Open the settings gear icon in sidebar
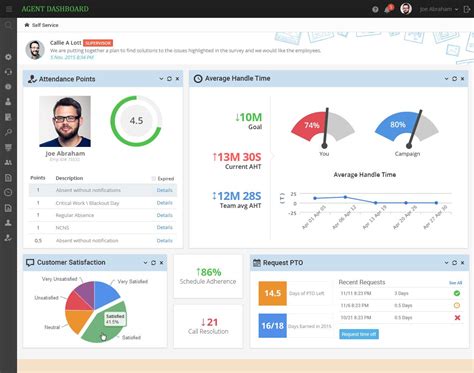This screenshot has height=373, width=474. pos(8,57)
